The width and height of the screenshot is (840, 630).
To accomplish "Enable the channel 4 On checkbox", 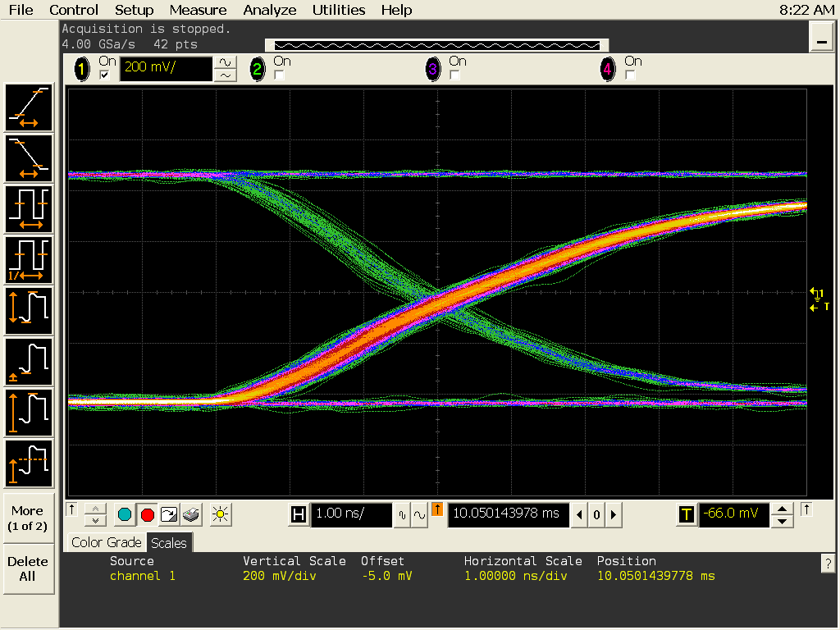I will click(630, 75).
